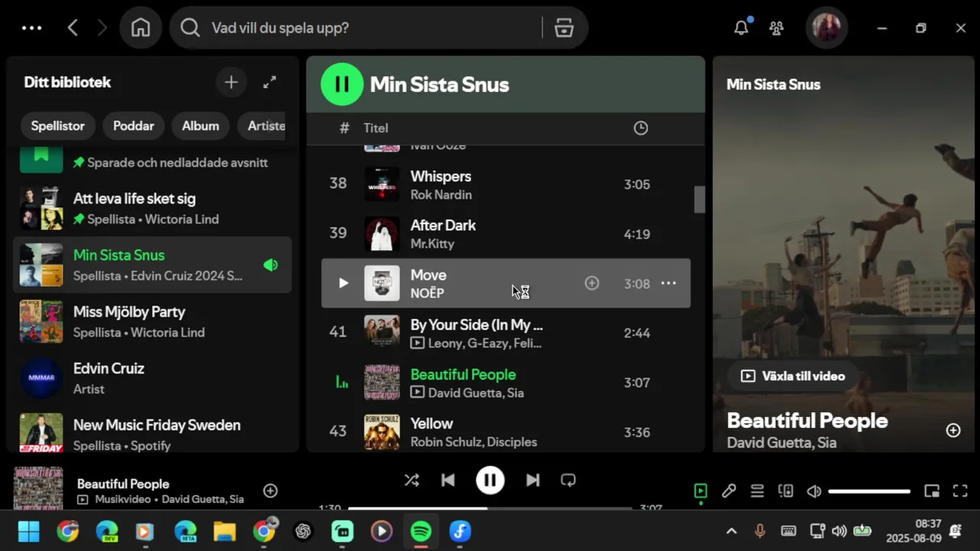
Task: Seek on the song progress bar
Action: pyautogui.click(x=490, y=508)
